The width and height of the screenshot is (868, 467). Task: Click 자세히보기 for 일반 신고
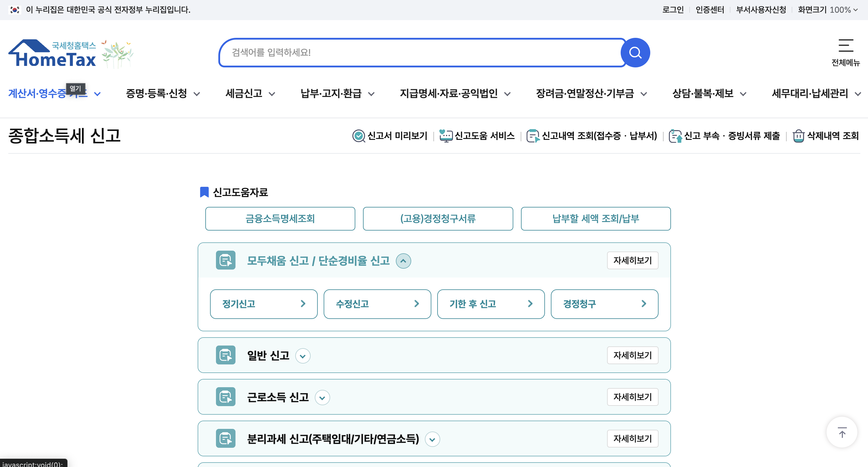632,355
